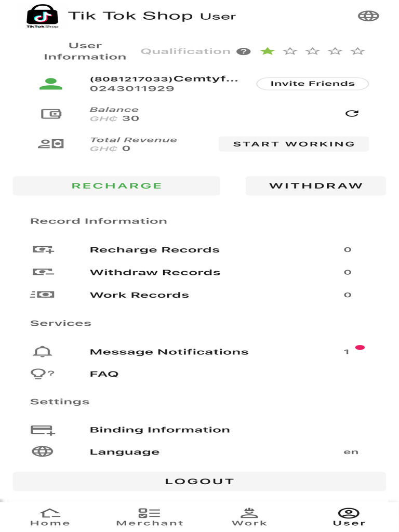Open Withdraw Records entry
The image size is (399, 532).
tap(199, 272)
